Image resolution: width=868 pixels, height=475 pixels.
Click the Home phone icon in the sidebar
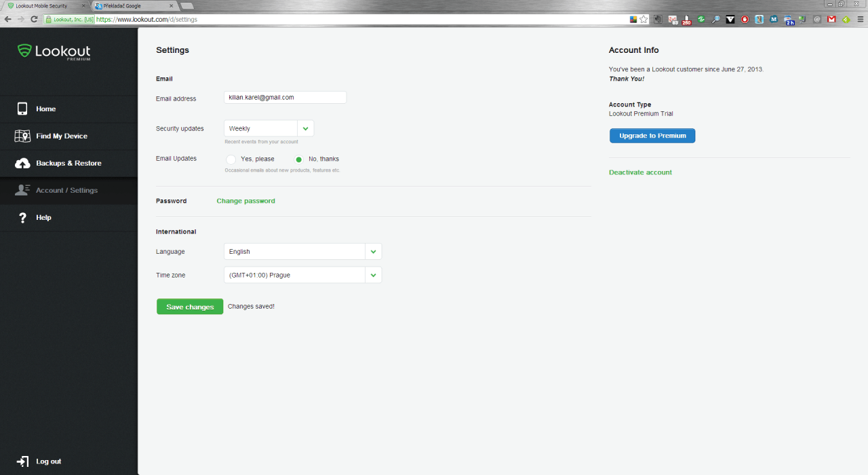click(x=22, y=109)
